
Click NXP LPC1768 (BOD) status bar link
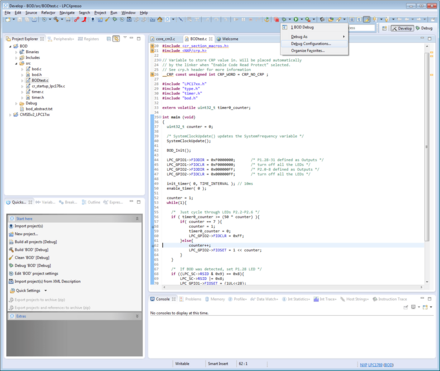tap(377, 365)
